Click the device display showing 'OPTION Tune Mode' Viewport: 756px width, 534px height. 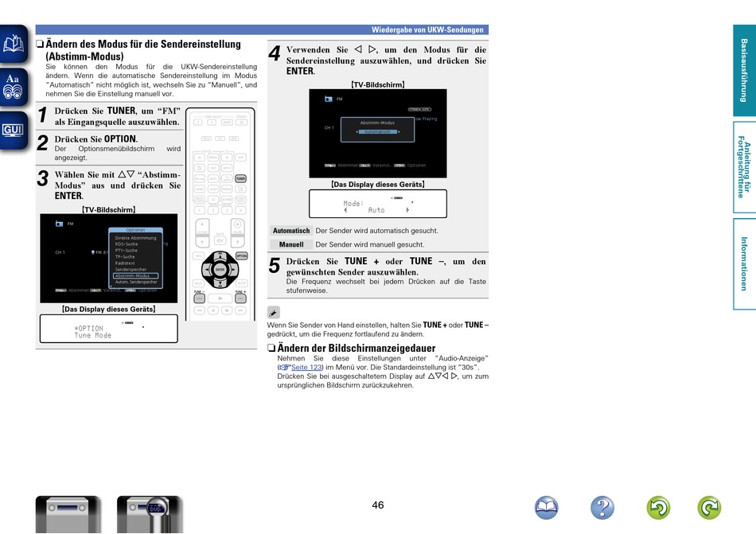[108, 329]
